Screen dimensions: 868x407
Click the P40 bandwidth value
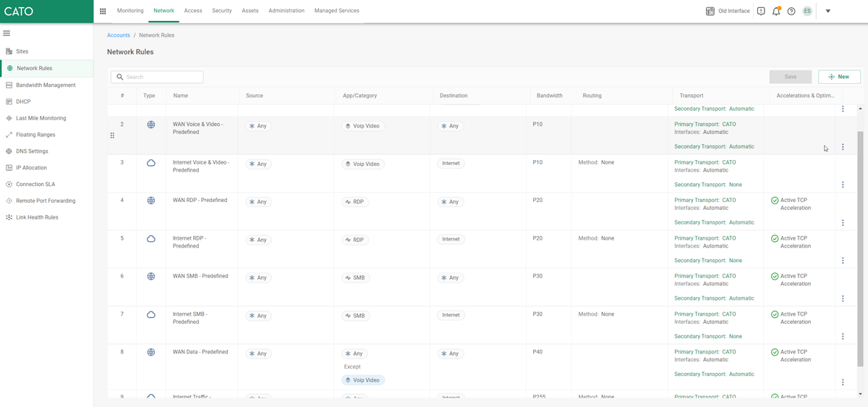pos(537,352)
